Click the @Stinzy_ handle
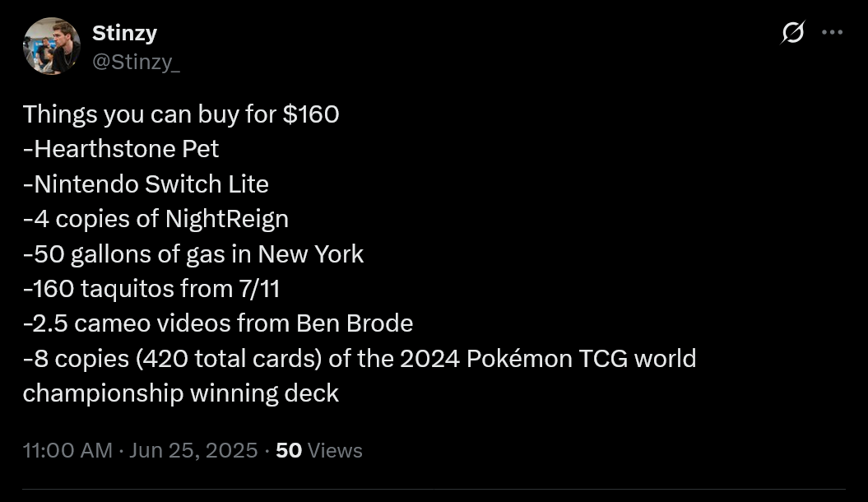 [137, 60]
